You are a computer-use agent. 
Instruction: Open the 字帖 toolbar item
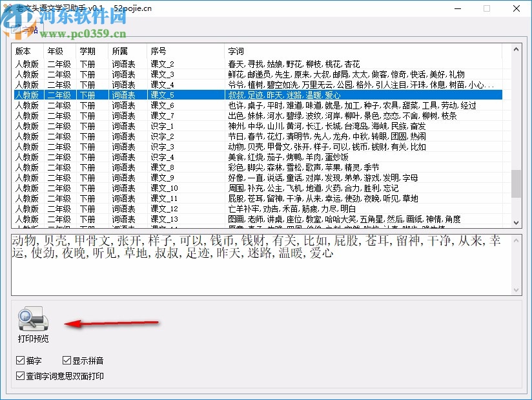(x=25, y=30)
